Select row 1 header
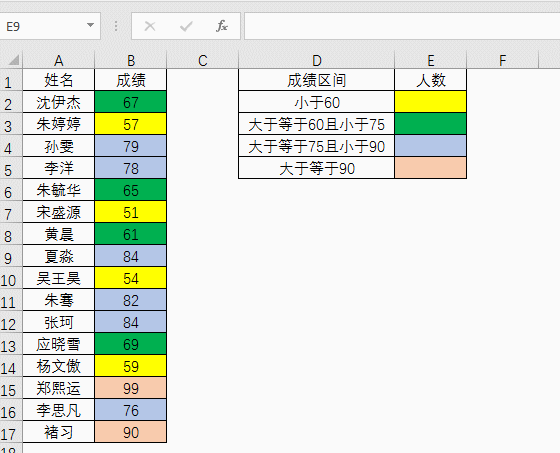Screen dimensions: 560x453 coord(11,80)
